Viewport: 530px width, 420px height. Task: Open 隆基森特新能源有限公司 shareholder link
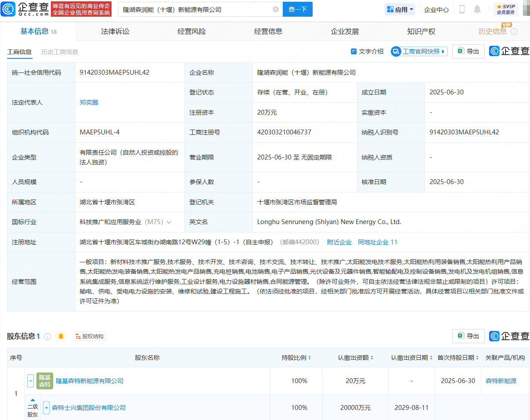click(x=90, y=381)
